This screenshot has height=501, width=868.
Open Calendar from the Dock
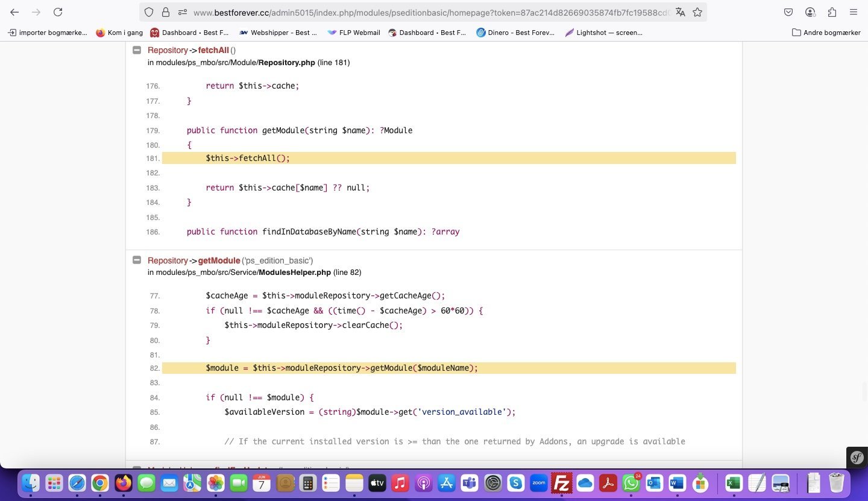click(x=262, y=484)
